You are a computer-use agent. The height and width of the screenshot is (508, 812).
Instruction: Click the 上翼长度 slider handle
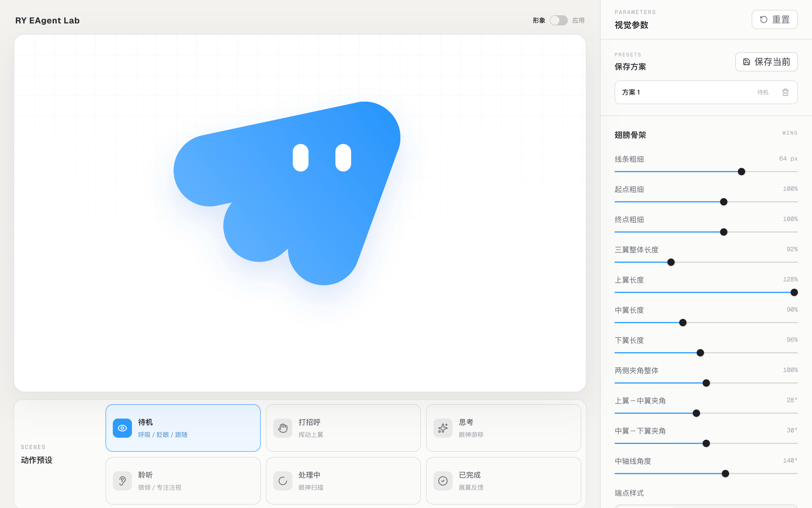(794, 293)
